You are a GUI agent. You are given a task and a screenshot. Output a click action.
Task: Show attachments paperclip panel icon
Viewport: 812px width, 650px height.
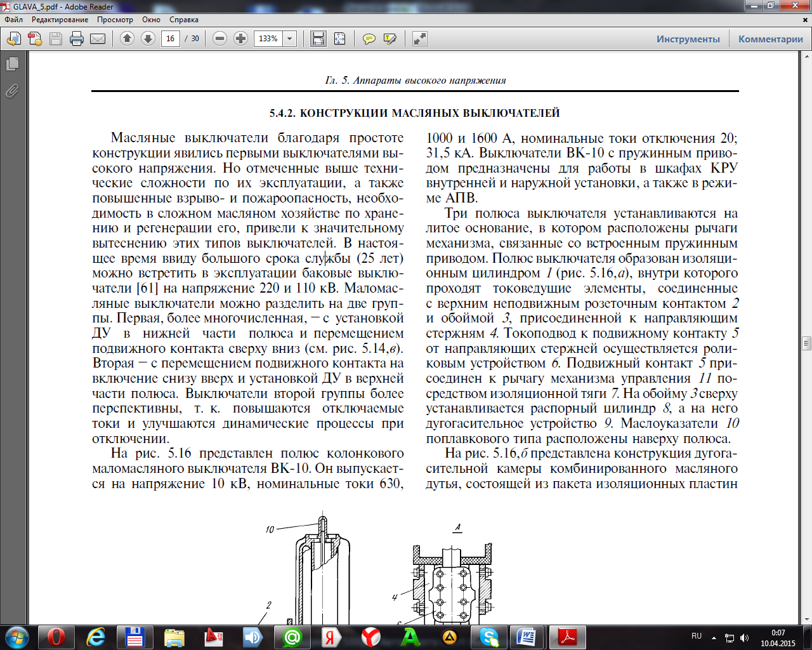point(12,91)
